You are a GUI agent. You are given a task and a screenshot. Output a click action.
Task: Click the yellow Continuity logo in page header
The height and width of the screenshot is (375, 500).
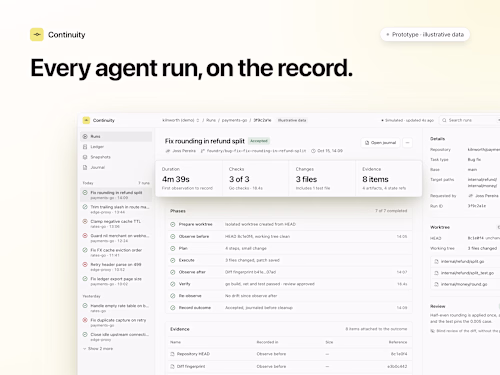pos(37,34)
